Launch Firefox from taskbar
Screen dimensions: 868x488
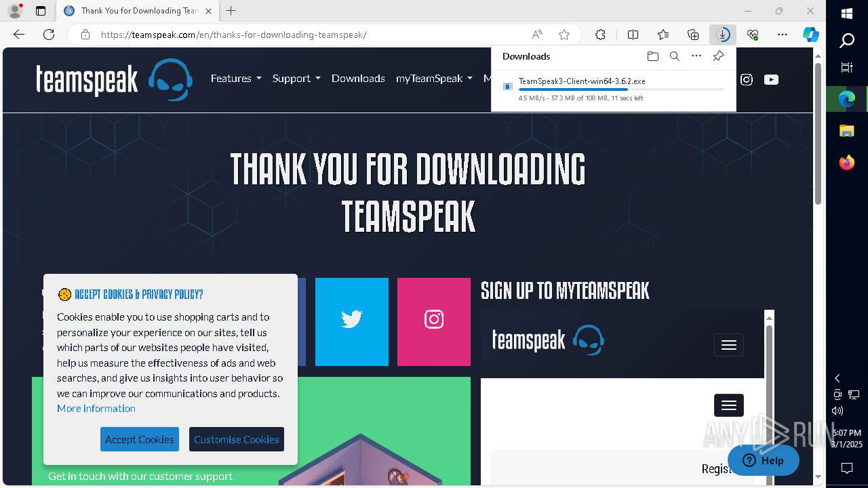[847, 163]
